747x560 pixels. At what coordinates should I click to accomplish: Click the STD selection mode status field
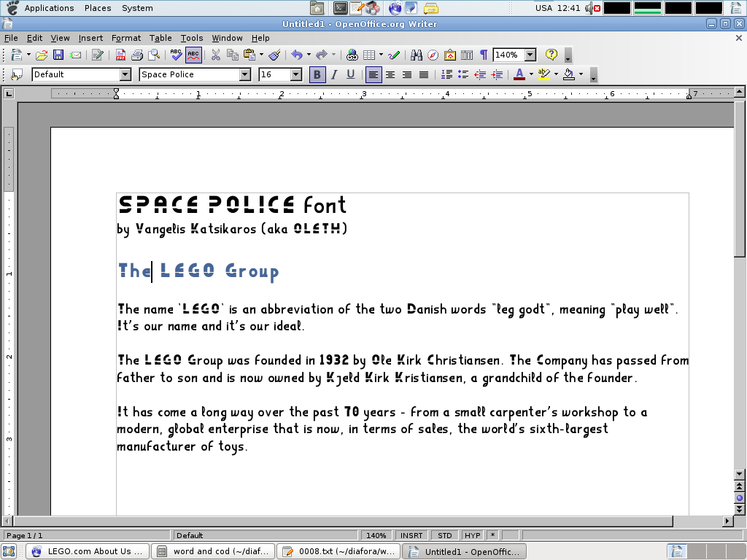(x=445, y=535)
